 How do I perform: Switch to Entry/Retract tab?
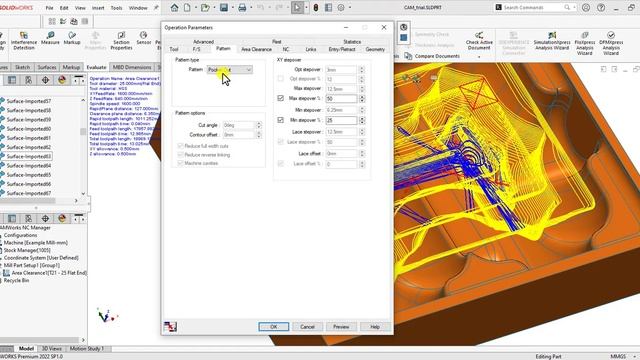pyautogui.click(x=342, y=49)
